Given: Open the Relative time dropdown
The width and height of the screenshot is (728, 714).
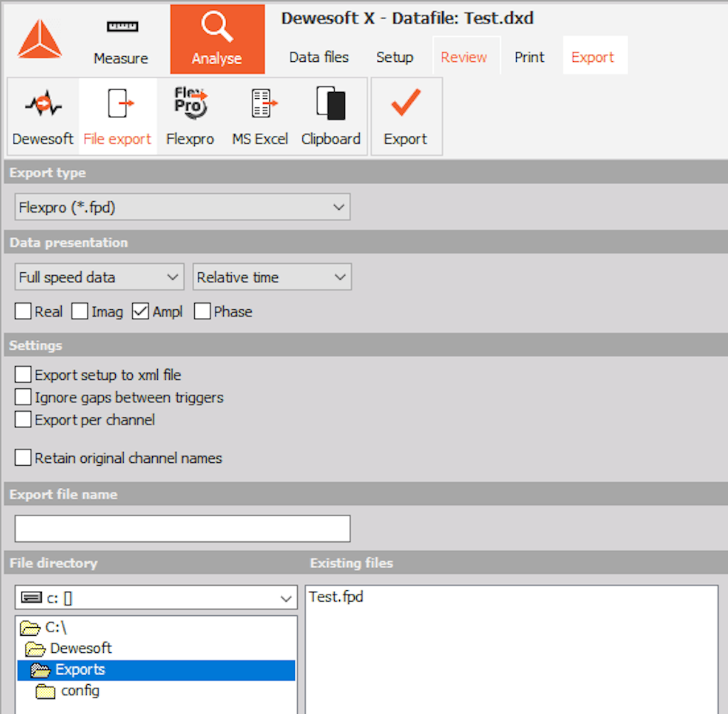Looking at the screenshot, I should pyautogui.click(x=272, y=277).
